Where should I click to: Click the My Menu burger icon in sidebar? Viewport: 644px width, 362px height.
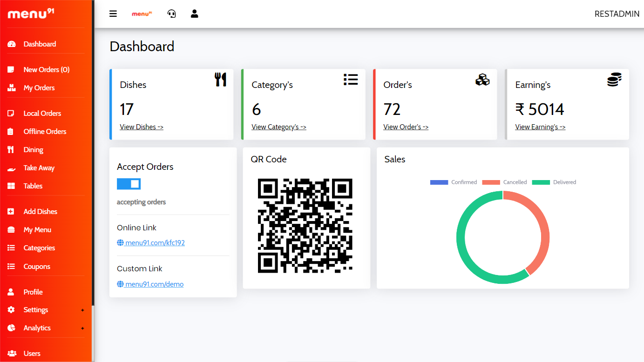pos(11,230)
